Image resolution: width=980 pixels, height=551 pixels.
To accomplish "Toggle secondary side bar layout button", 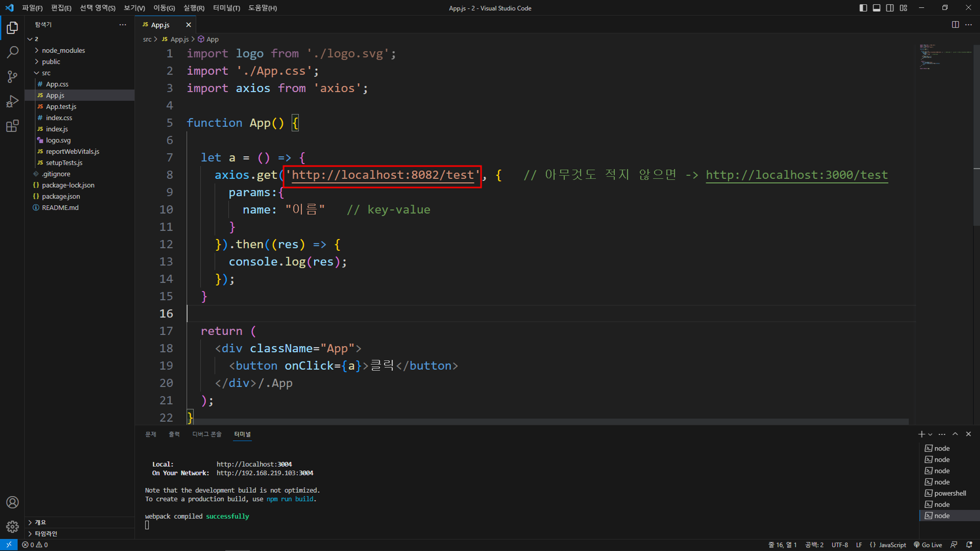I will point(890,8).
